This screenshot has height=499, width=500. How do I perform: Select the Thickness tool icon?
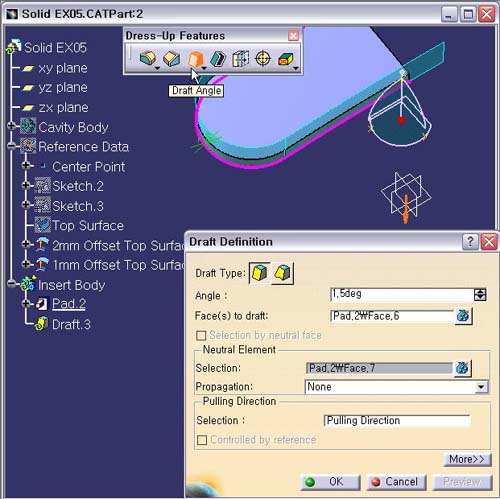tap(241, 59)
